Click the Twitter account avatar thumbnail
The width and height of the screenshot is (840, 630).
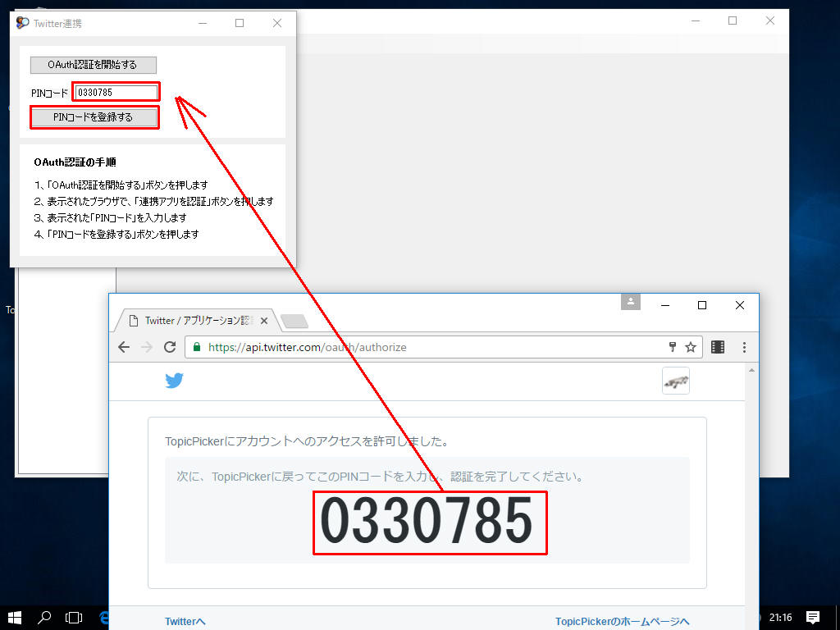tap(676, 381)
